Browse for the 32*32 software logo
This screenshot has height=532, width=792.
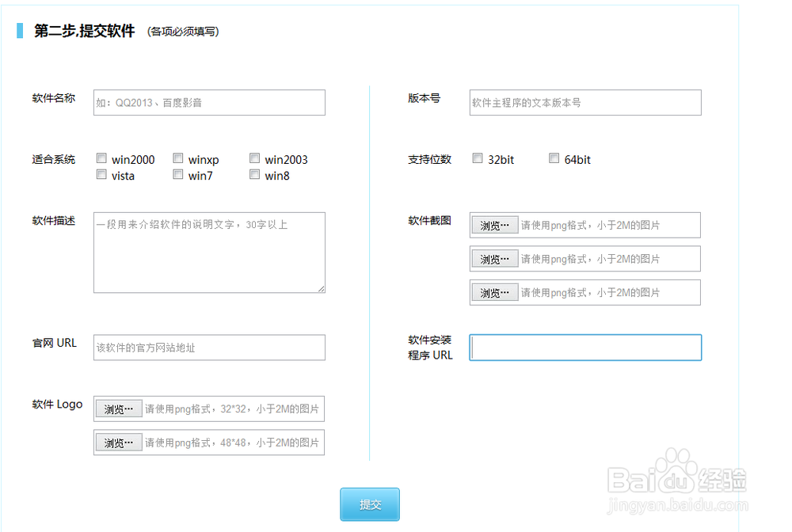(118, 408)
